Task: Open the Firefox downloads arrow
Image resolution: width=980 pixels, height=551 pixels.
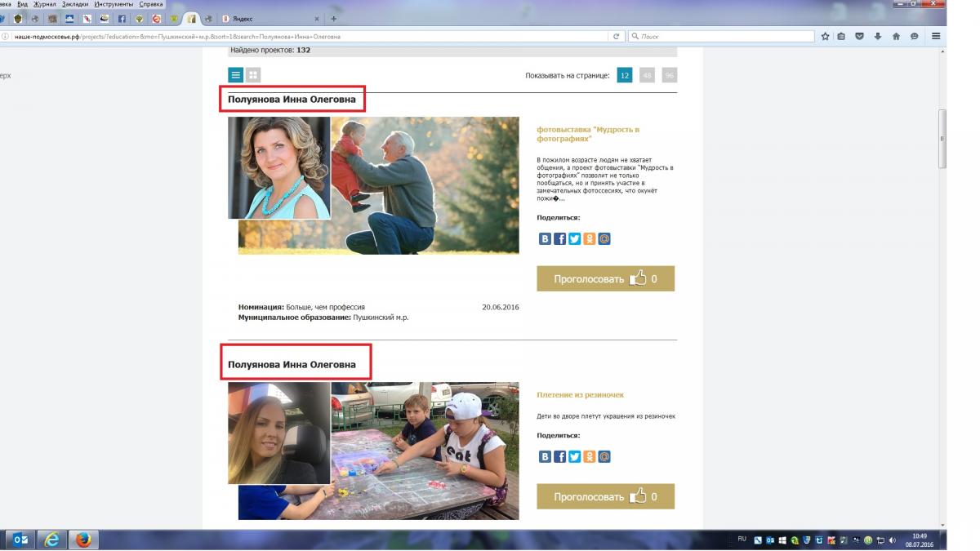Action: [878, 36]
